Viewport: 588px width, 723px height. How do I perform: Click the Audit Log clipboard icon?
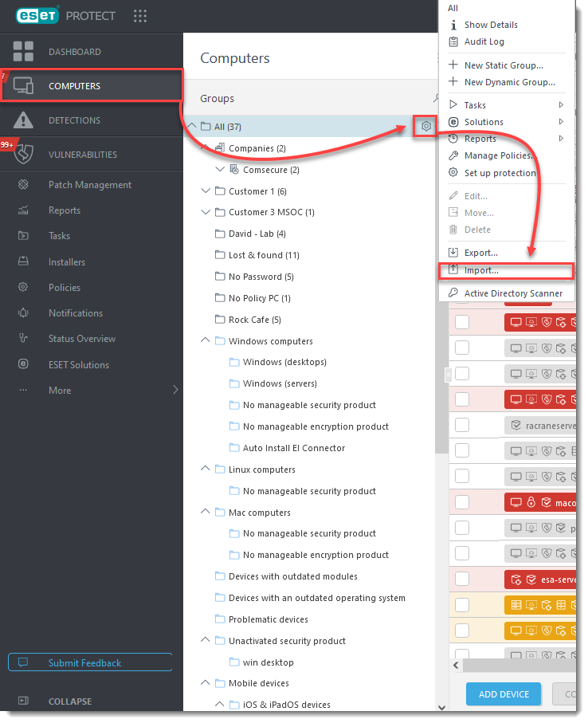point(453,41)
